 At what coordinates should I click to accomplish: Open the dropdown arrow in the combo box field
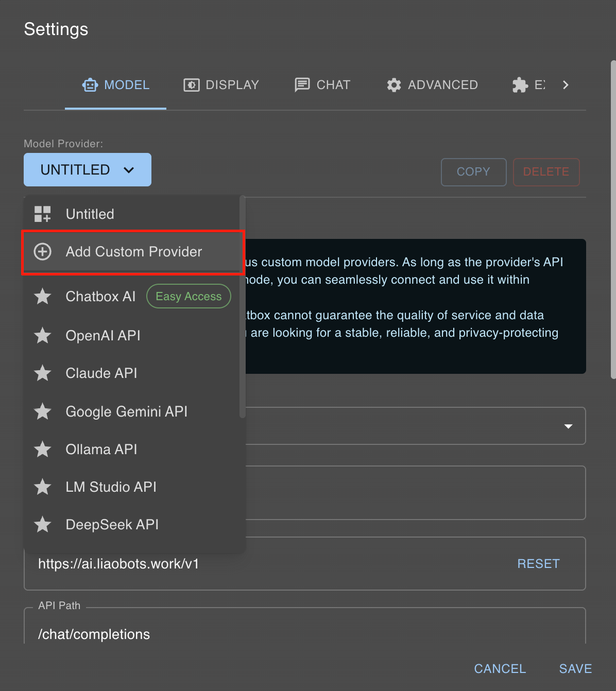(x=568, y=426)
